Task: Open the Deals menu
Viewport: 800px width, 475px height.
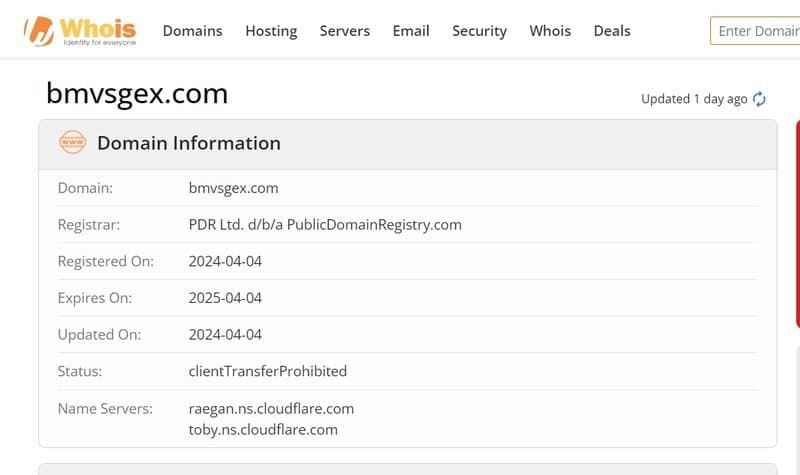Action: 612,31
